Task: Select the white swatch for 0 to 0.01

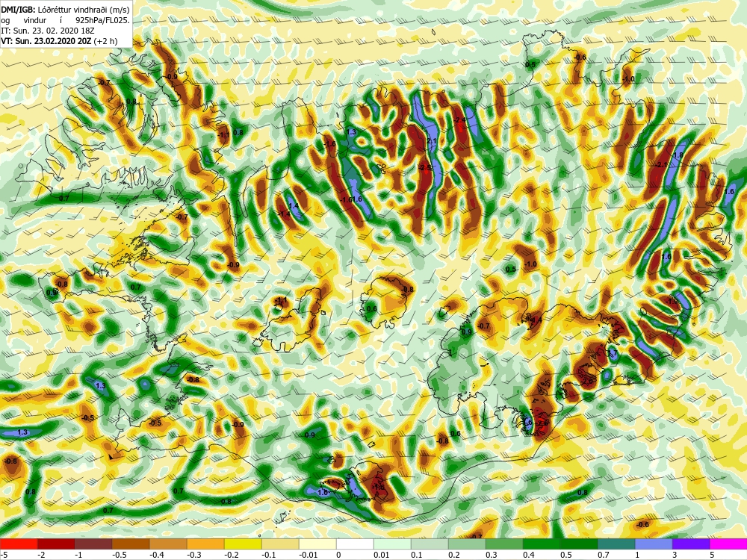Action: (355, 544)
